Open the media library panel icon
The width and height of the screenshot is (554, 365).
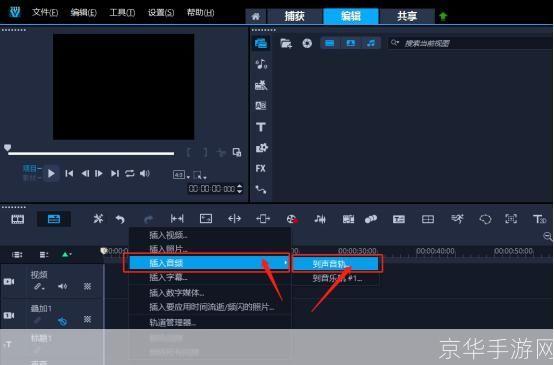coord(261,43)
